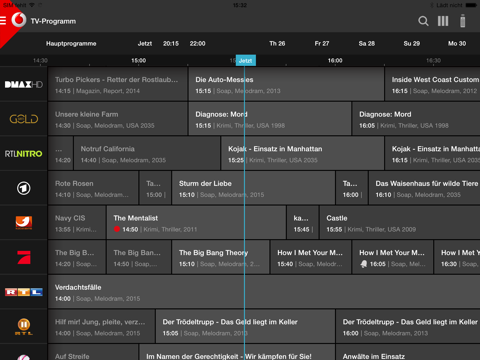Jump to the 20:15 time tab

click(171, 44)
